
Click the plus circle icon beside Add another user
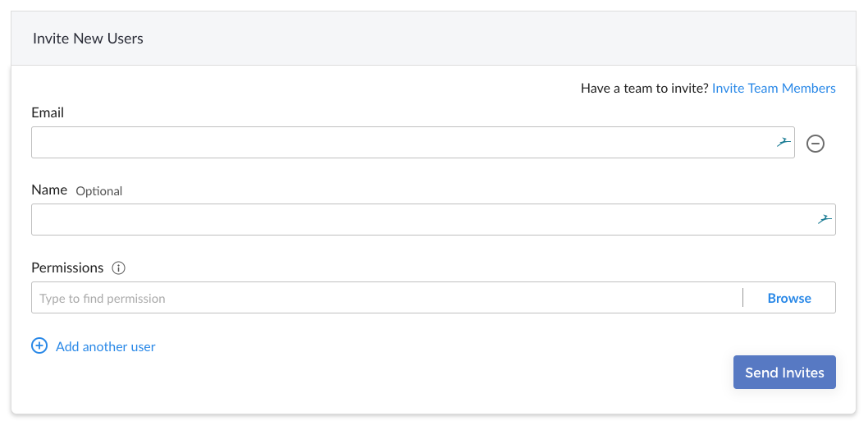click(x=39, y=345)
